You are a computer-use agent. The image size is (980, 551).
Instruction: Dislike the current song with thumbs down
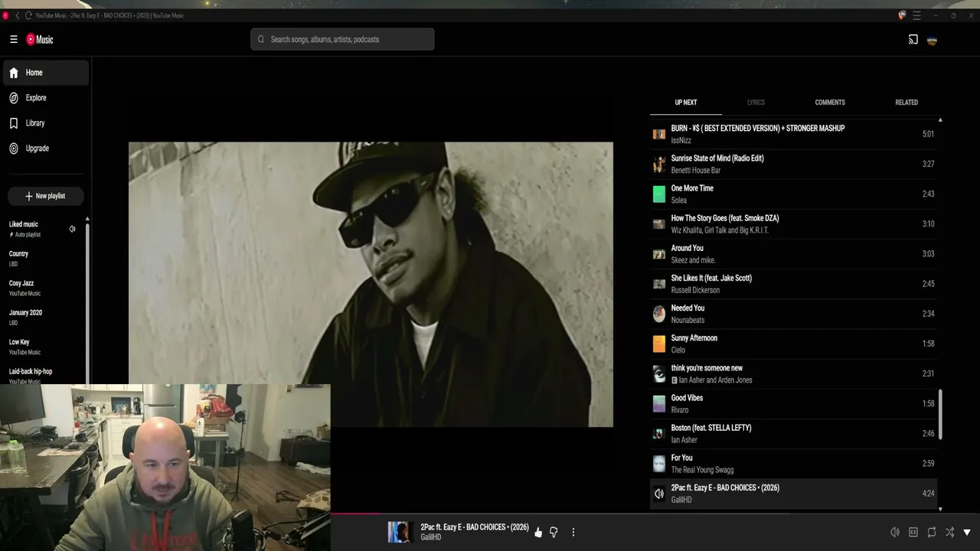pyautogui.click(x=554, y=532)
